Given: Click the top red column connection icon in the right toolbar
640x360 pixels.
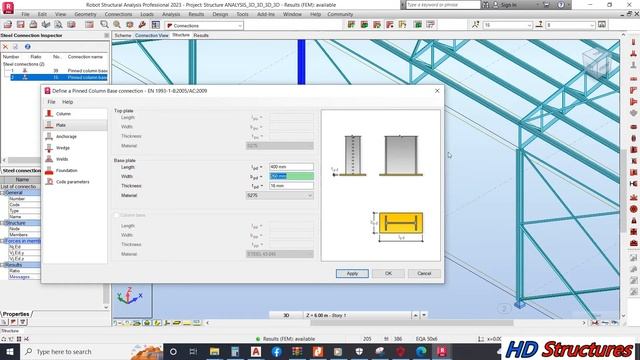Looking at the screenshot, I should coord(633,42).
